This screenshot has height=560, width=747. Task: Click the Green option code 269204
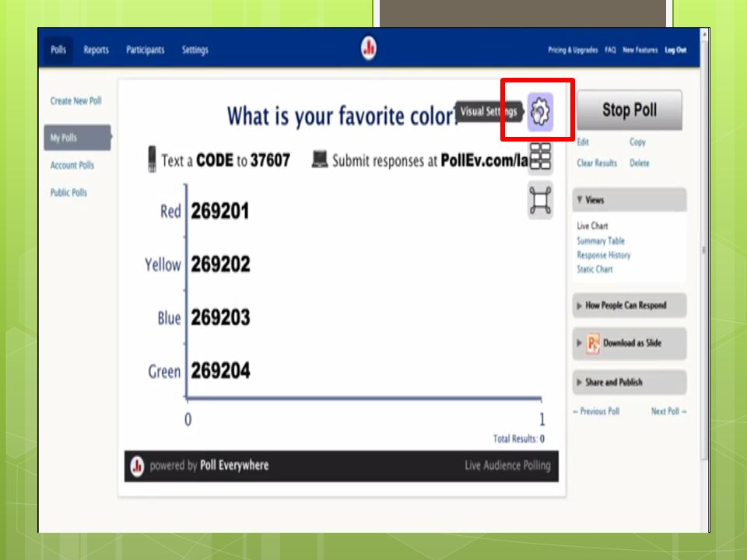point(220,370)
